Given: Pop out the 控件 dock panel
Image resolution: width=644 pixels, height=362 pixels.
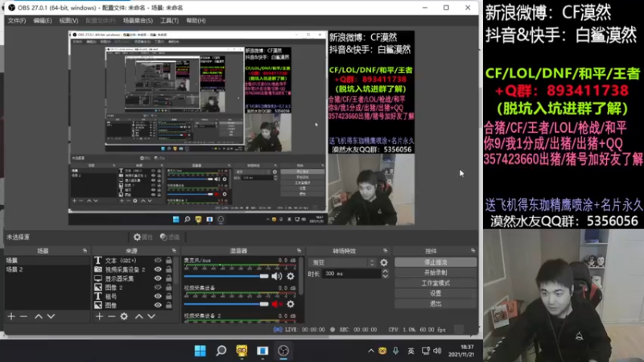Looking at the screenshot, I should (473, 250).
